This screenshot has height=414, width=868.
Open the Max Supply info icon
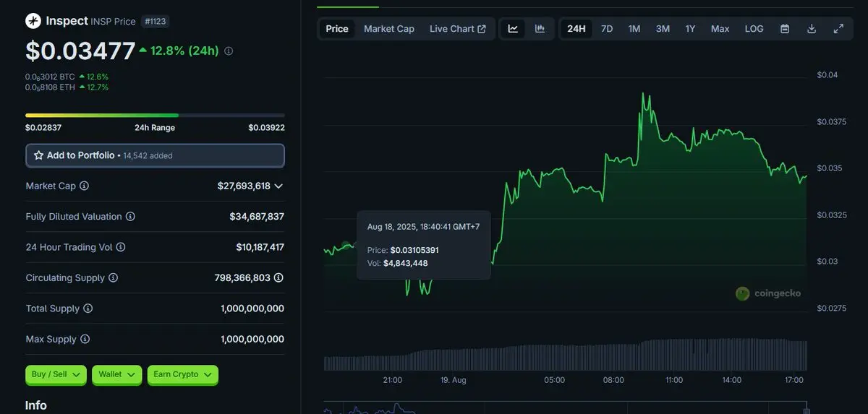click(85, 339)
